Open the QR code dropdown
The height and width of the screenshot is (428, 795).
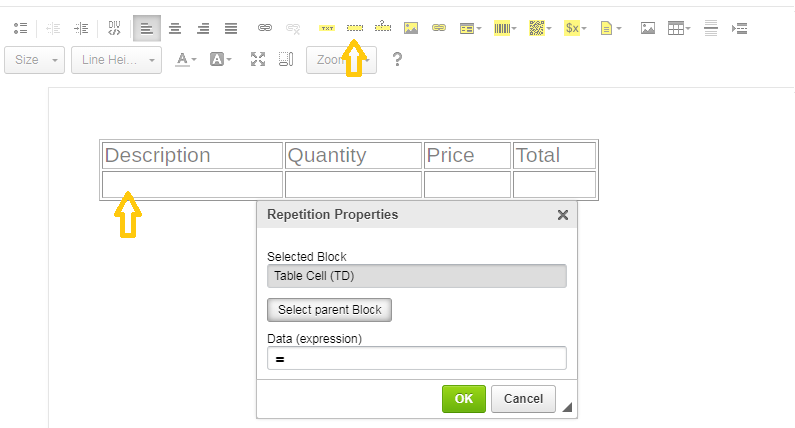pyautogui.click(x=540, y=28)
